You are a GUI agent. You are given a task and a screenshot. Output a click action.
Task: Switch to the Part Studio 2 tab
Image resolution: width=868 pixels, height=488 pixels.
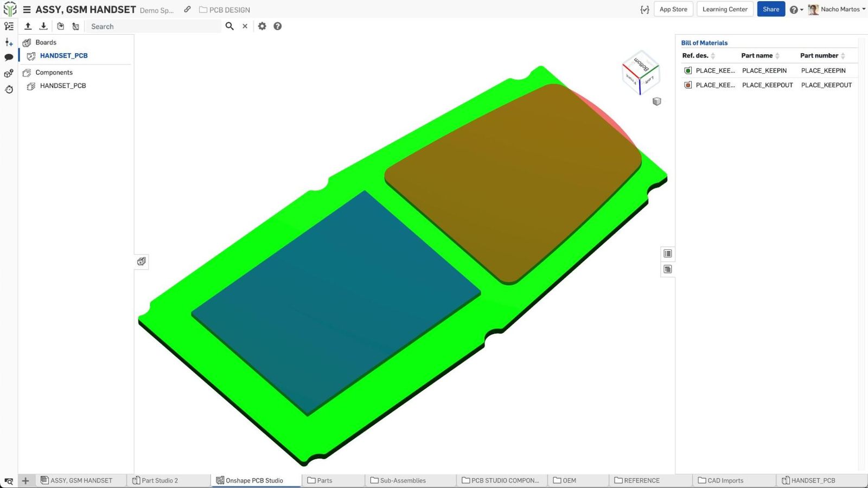pyautogui.click(x=161, y=480)
